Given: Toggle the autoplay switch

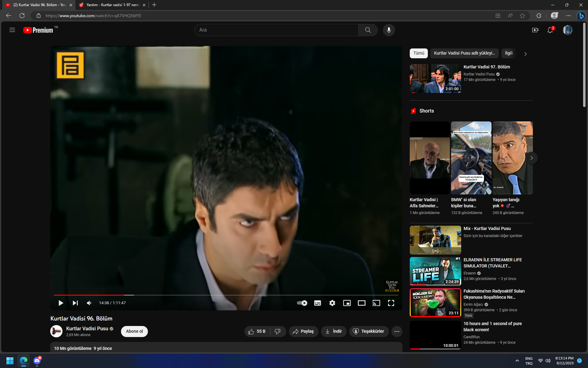Looking at the screenshot, I should pos(302,303).
